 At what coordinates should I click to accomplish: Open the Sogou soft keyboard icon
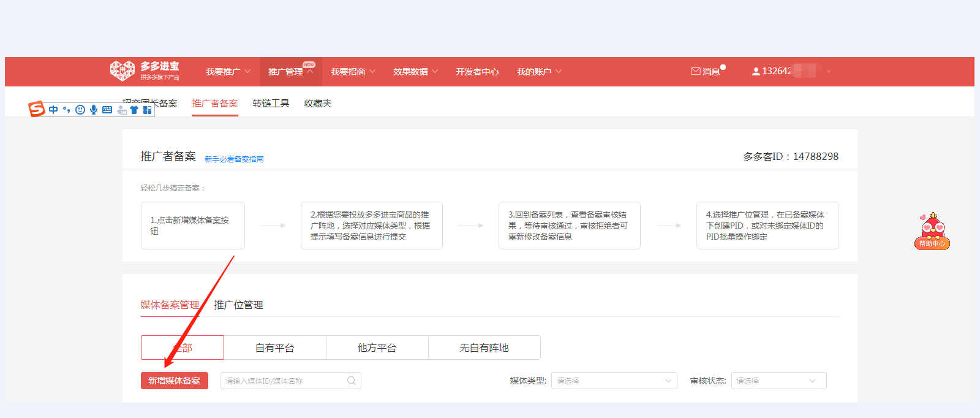tap(107, 110)
